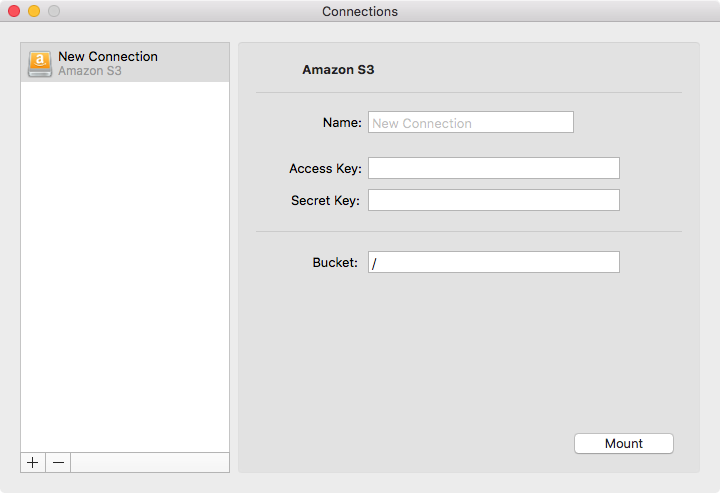Screen dimensions: 720x493
Task: Click the Access Key: label
Action: point(325,169)
